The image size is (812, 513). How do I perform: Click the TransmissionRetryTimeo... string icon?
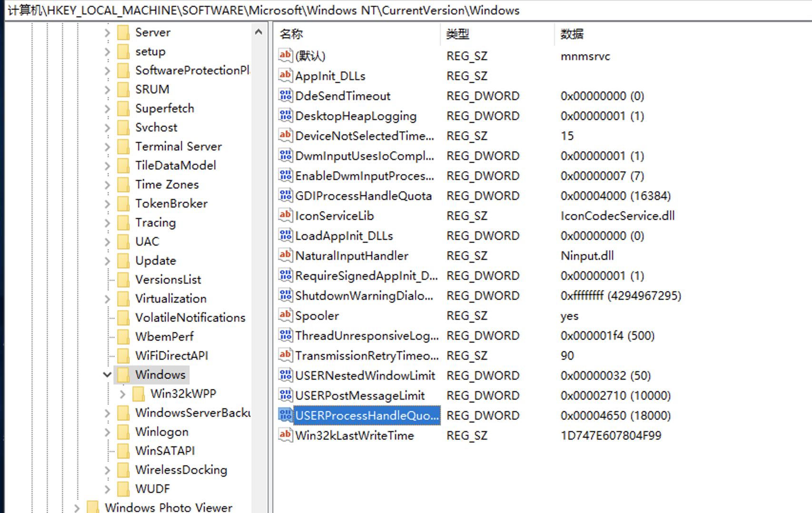click(x=285, y=355)
